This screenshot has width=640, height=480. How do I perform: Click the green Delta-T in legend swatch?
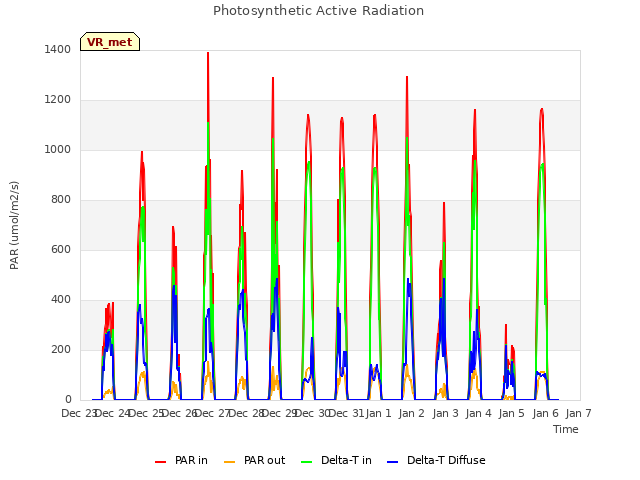click(307, 462)
